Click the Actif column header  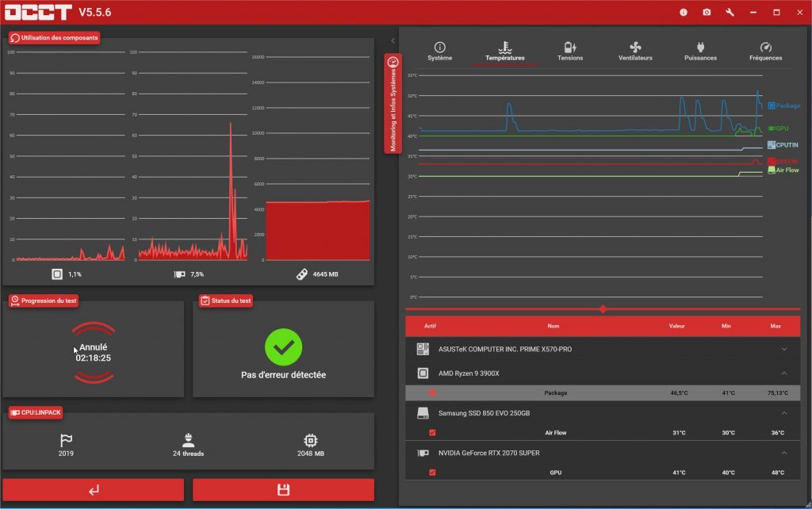(x=430, y=326)
